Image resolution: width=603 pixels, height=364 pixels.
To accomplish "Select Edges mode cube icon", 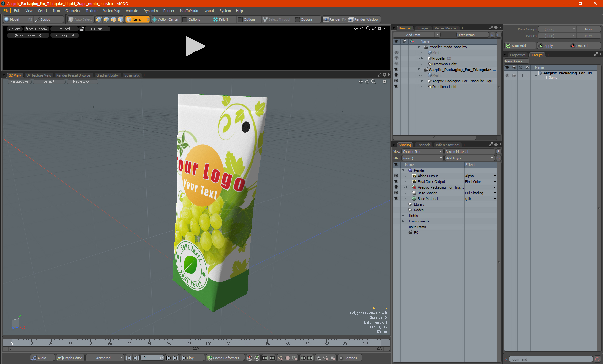I will (106, 19).
